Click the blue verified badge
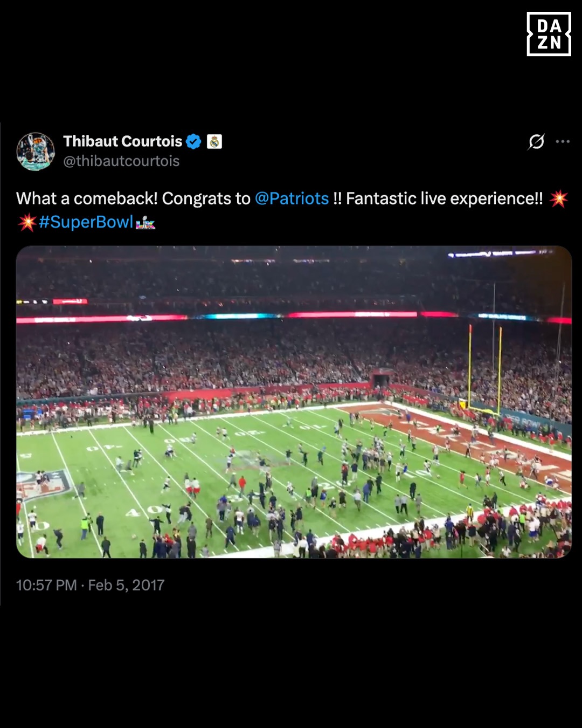Image resolution: width=582 pixels, height=728 pixels. point(193,142)
